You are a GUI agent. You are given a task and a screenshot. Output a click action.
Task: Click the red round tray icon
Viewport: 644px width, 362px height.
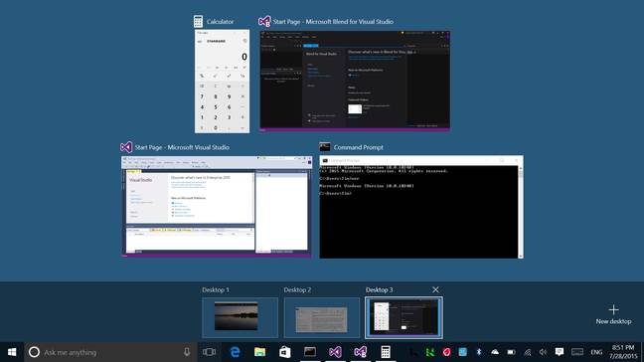(x=446, y=352)
